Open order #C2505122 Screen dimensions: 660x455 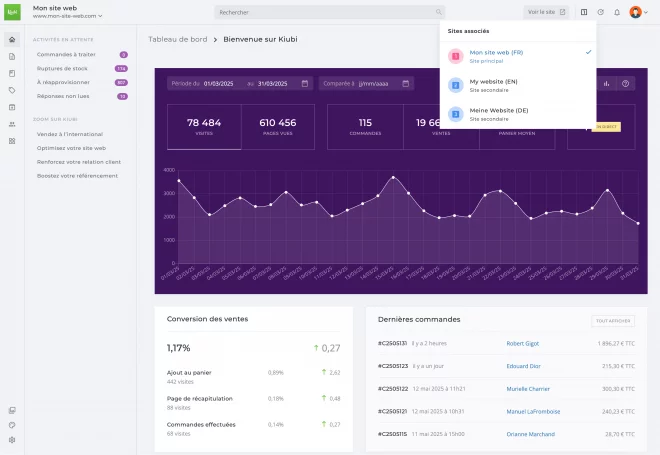pos(393,389)
